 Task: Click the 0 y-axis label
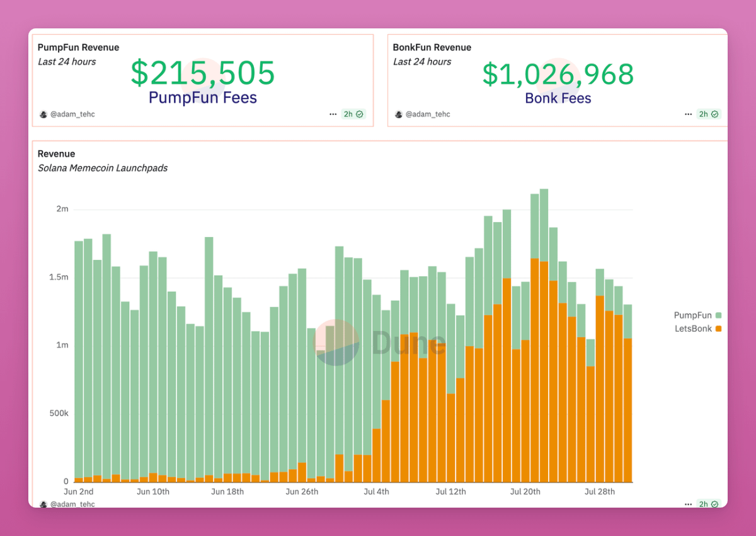point(66,481)
